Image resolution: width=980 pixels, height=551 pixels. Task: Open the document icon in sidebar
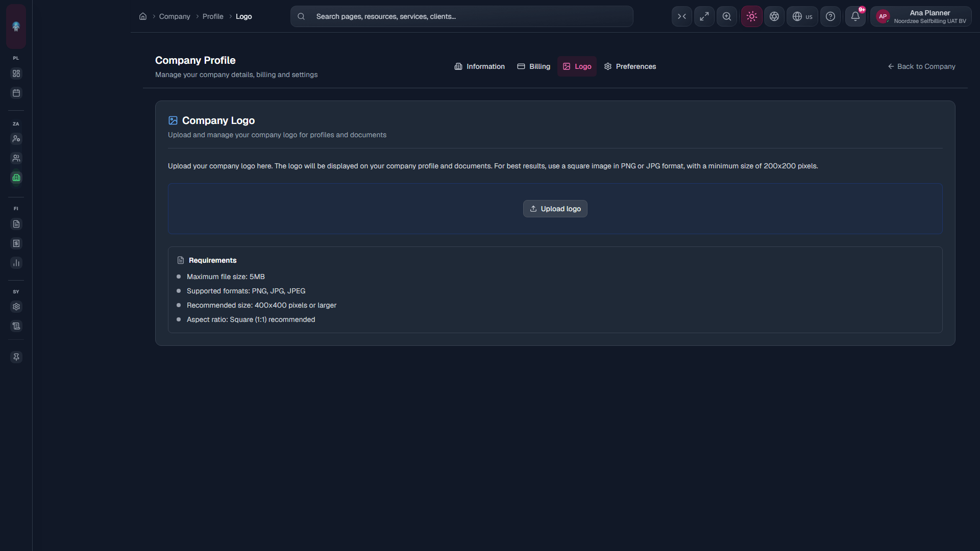pos(16,224)
